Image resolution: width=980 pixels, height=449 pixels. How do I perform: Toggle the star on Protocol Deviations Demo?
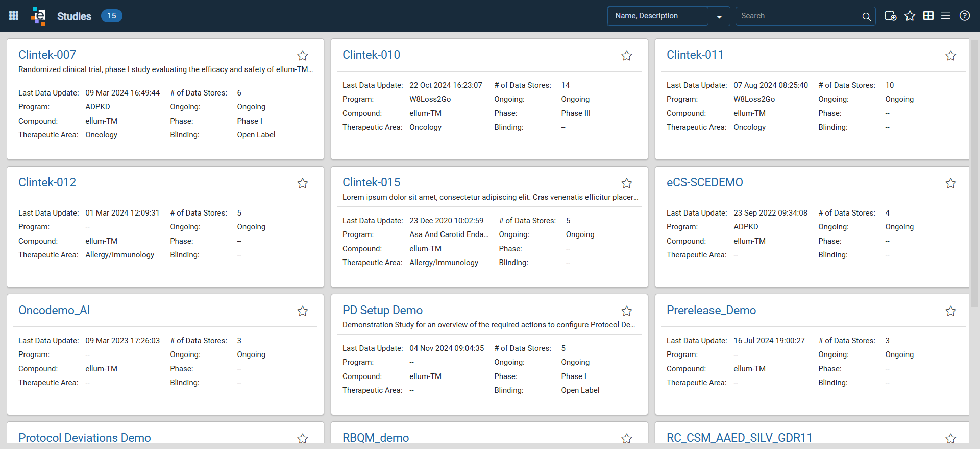pos(303,438)
